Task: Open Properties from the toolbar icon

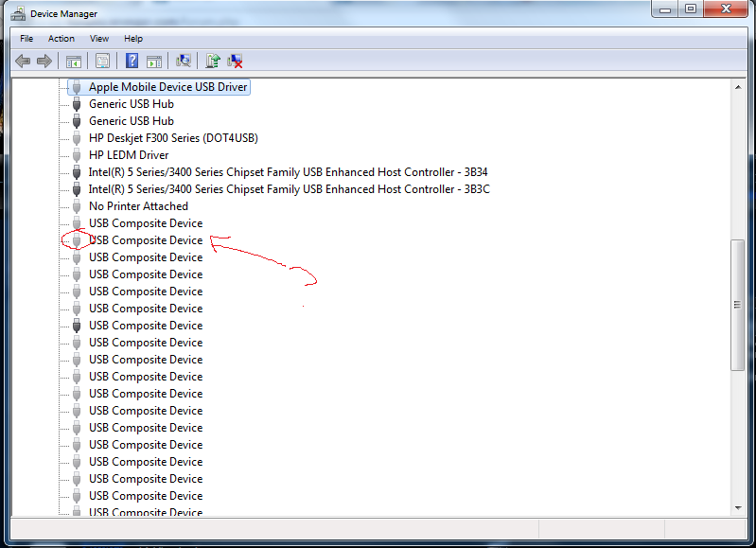Action: (102, 61)
